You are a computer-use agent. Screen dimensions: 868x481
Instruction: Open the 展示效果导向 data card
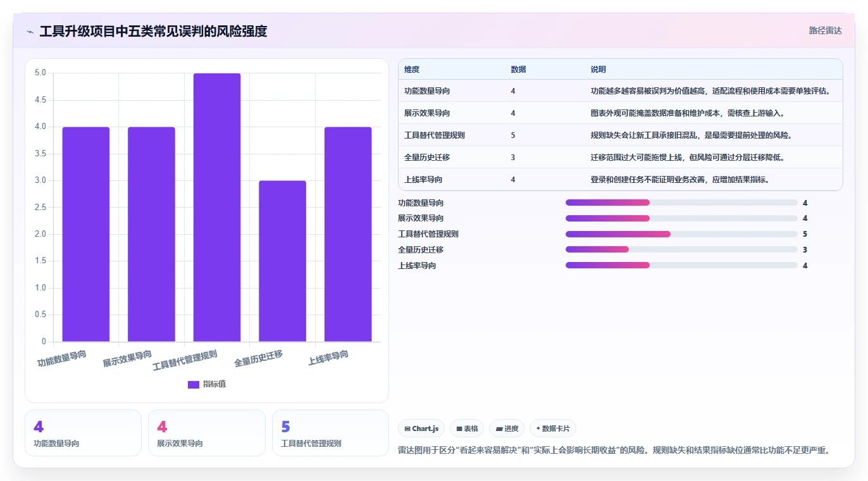pos(207,433)
